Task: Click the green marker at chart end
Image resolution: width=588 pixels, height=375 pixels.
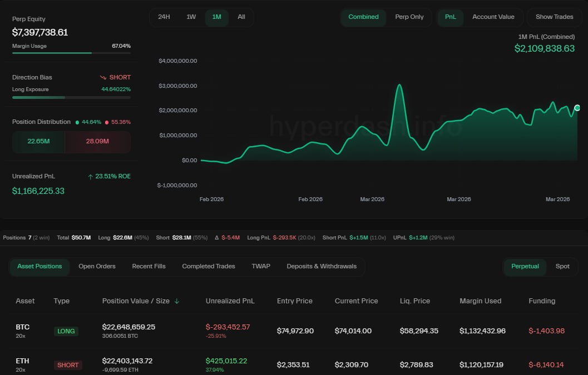Action: click(577, 108)
